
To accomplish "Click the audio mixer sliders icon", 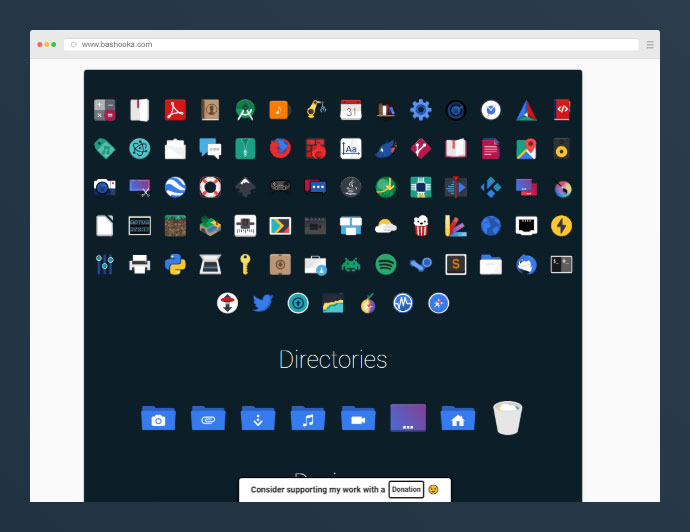I will (x=105, y=265).
